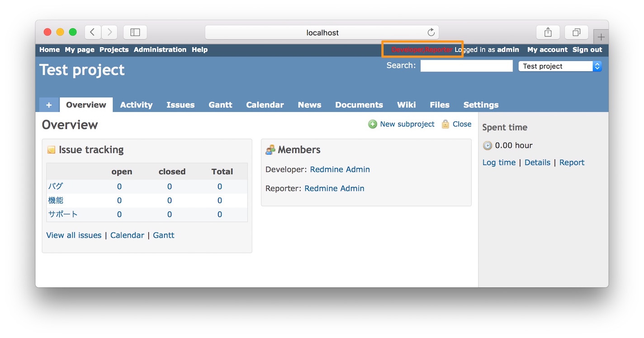Click the Log time link
The height and width of the screenshot is (338, 644).
pyautogui.click(x=499, y=163)
